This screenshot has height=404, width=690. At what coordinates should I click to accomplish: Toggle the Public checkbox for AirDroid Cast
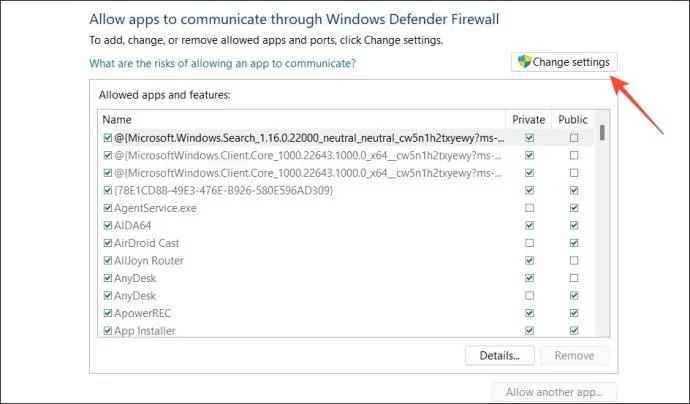[574, 243]
